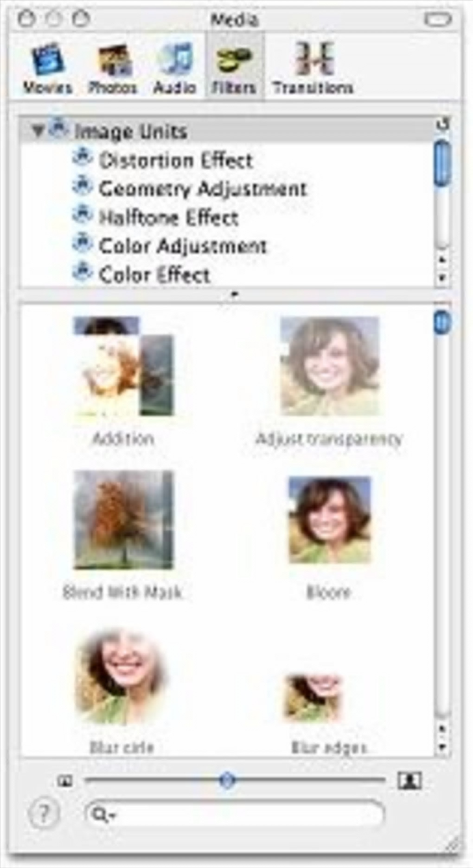The width and height of the screenshot is (473, 868).
Task: Select Distortion Effect category
Action: (x=162, y=160)
